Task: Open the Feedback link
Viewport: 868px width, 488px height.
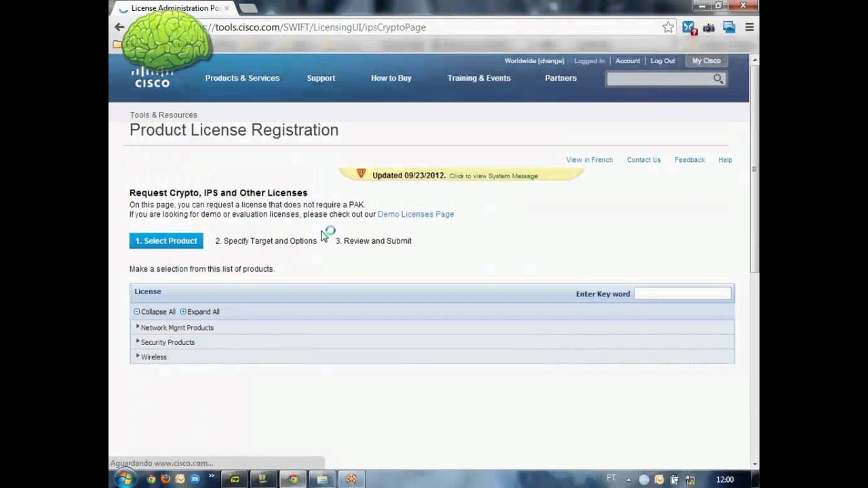Action: pos(690,160)
